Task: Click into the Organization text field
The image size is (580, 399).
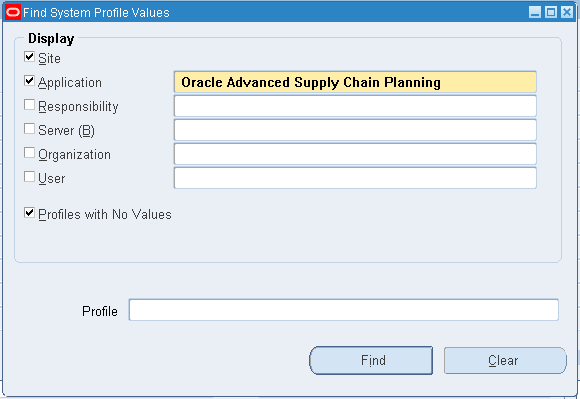Action: tap(355, 154)
